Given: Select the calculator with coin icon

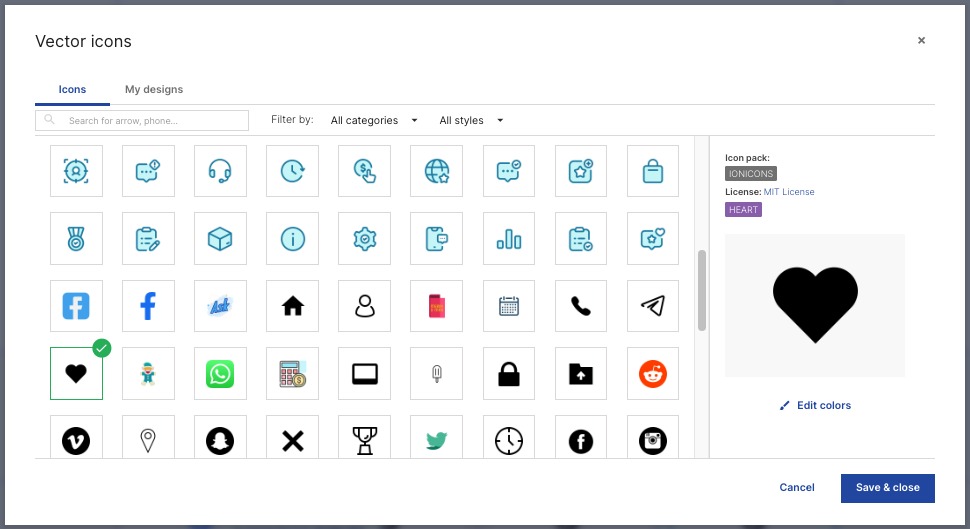Looking at the screenshot, I should coord(293,374).
